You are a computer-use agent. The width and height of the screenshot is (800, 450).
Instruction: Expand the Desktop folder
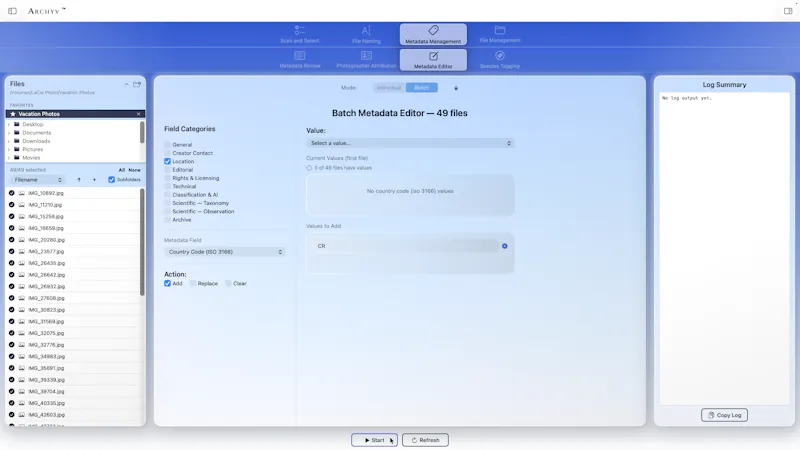coord(9,124)
